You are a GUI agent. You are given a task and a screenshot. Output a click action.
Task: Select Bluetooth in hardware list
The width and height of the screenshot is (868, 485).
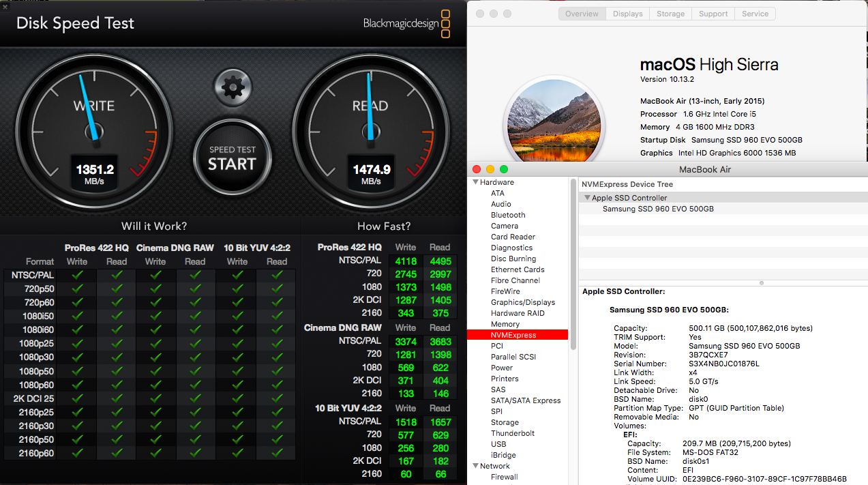508,215
